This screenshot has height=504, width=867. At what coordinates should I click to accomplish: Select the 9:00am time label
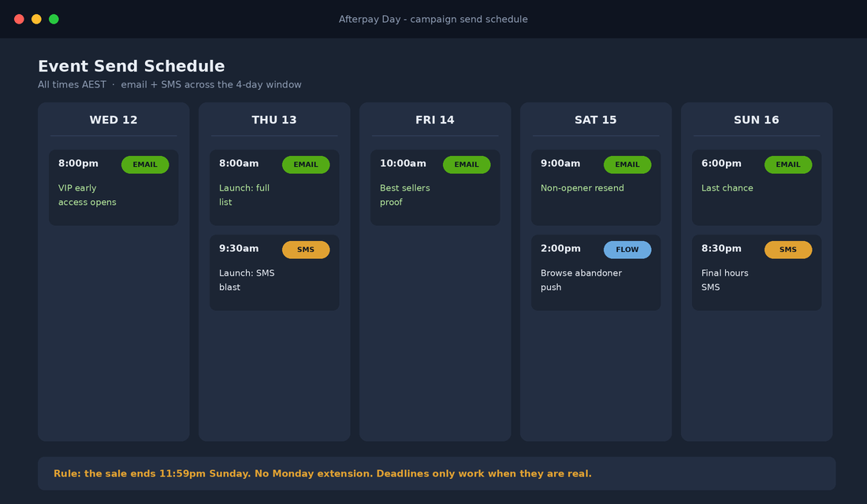(560, 164)
